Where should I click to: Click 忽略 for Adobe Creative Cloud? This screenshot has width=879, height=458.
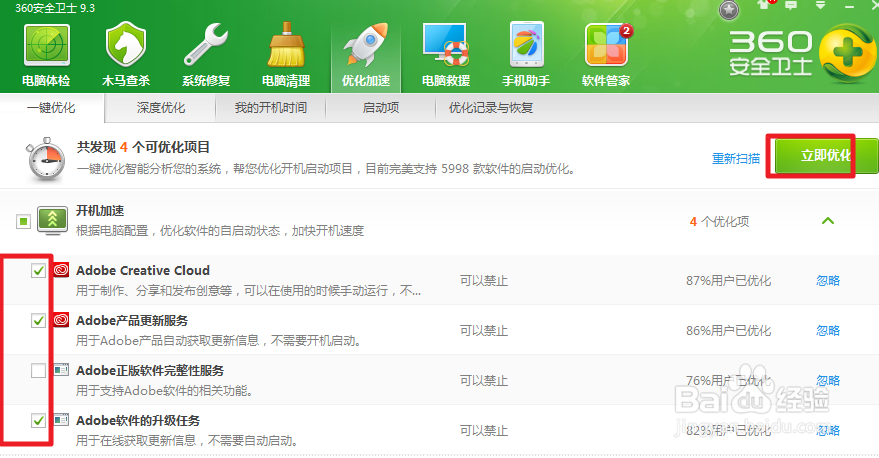[828, 280]
